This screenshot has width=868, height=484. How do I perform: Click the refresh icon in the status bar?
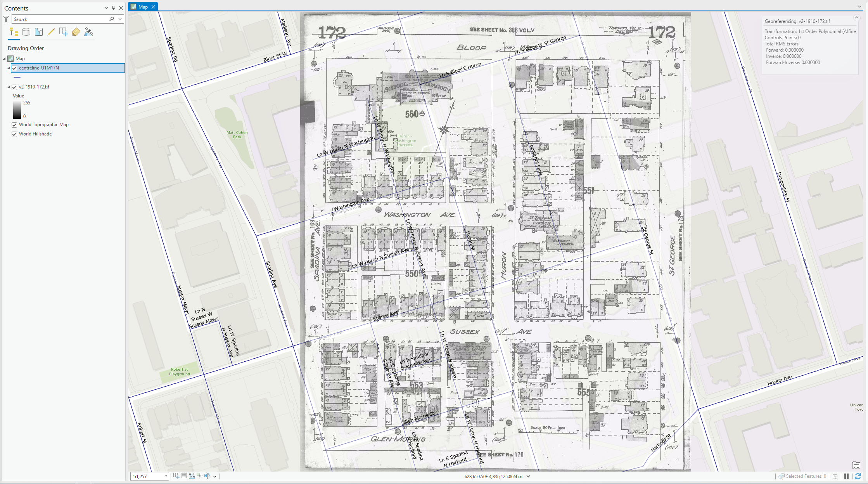(858, 476)
